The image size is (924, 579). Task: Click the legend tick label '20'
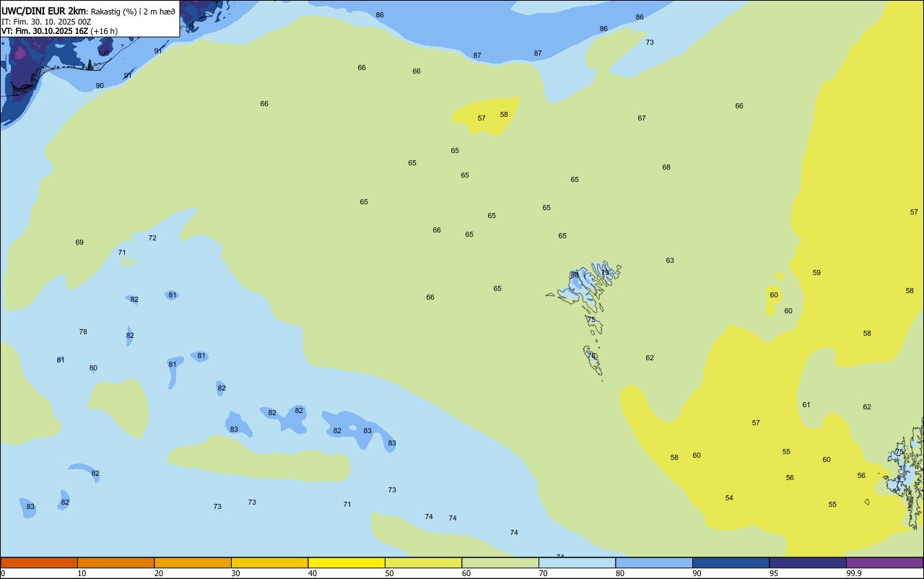(159, 573)
